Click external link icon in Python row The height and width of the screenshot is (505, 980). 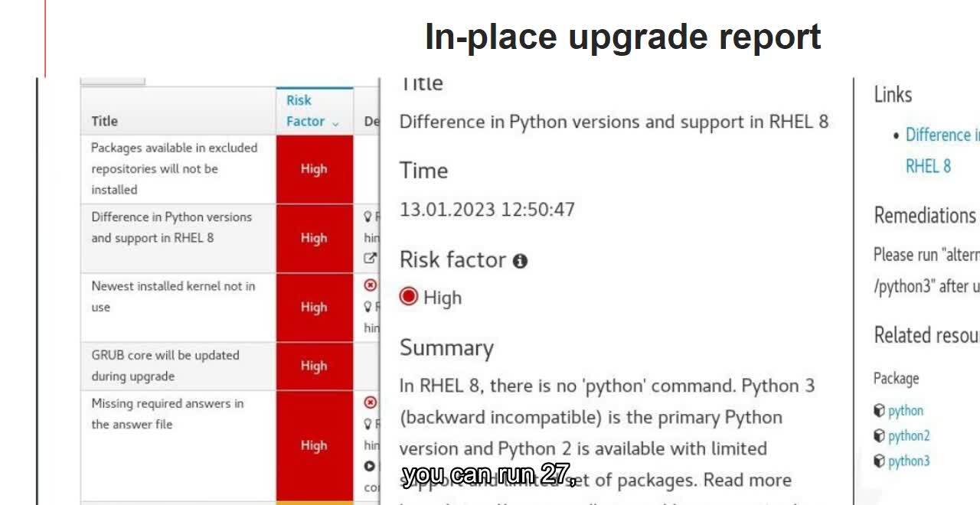click(370, 259)
